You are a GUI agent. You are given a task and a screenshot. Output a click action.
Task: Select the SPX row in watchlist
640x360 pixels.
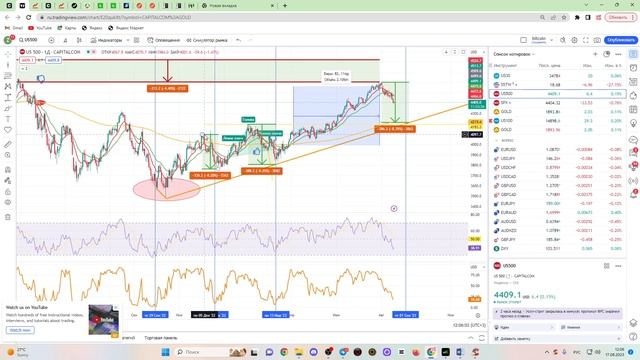tap(558, 102)
